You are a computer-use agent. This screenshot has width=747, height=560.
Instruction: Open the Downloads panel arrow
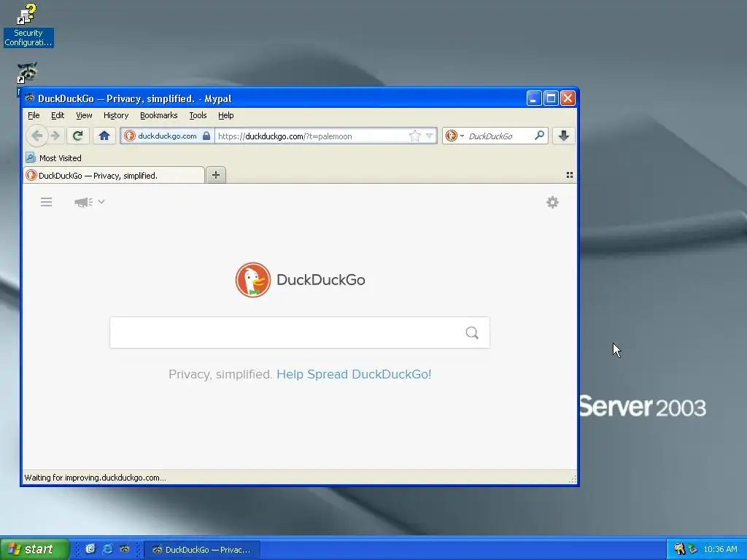[x=564, y=136]
